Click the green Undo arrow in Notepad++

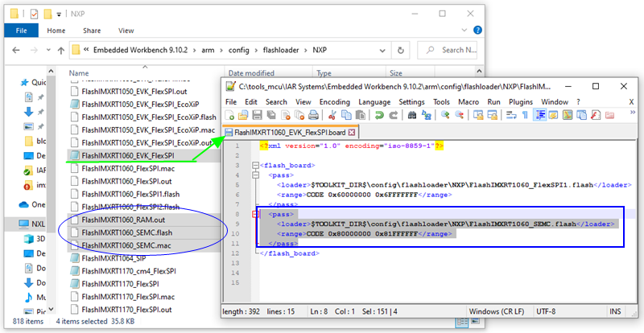coord(379,115)
